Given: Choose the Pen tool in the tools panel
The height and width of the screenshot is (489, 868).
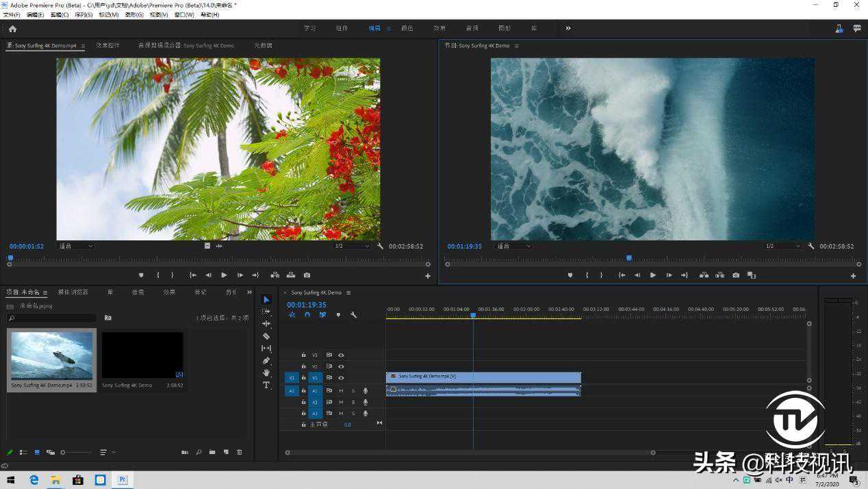Looking at the screenshot, I should [266, 360].
